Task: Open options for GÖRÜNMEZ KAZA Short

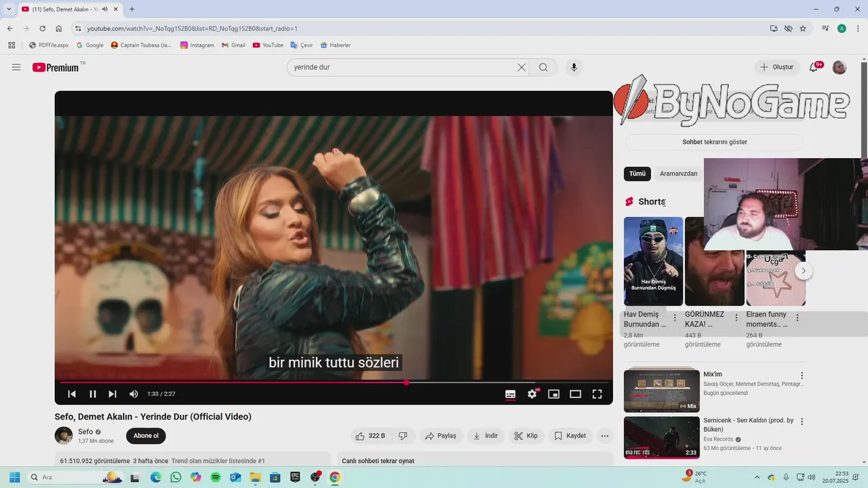Action: tap(736, 317)
